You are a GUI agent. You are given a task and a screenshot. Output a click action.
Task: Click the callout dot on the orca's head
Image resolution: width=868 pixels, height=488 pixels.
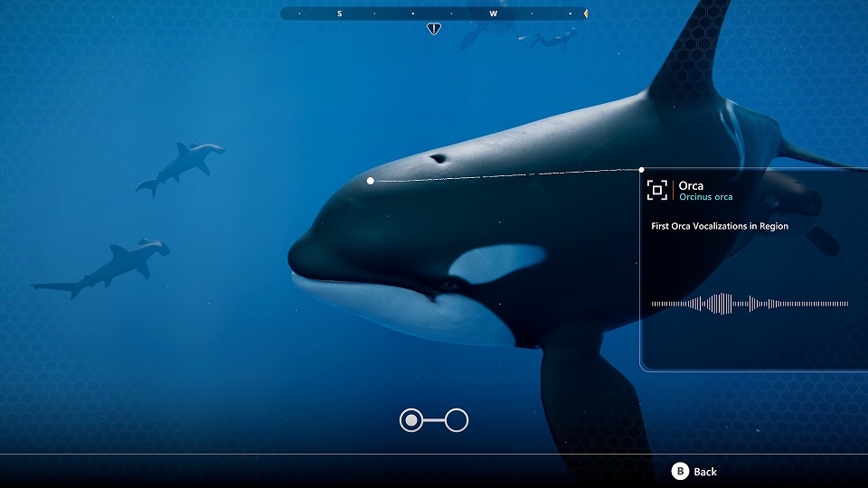click(x=371, y=181)
